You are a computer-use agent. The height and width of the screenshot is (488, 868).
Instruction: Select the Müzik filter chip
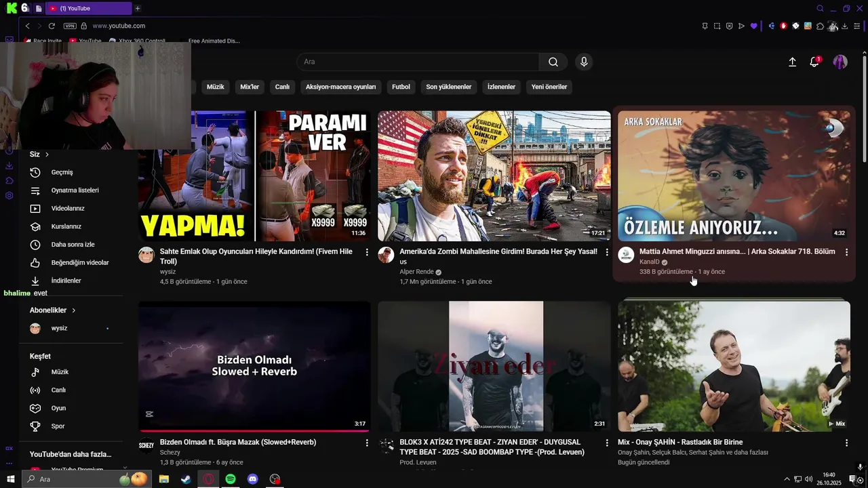tap(215, 87)
